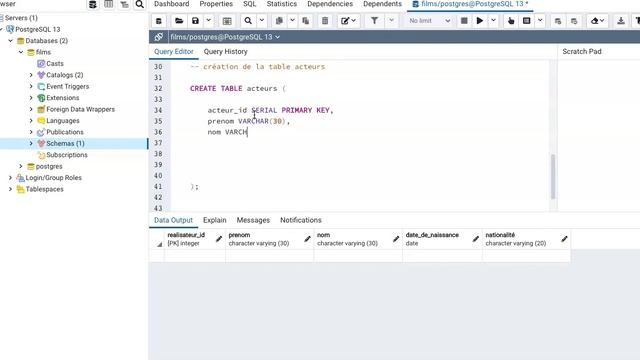Screen dimensions: 640x360
Task: Collapse the films database node
Action: [x=21, y=52]
